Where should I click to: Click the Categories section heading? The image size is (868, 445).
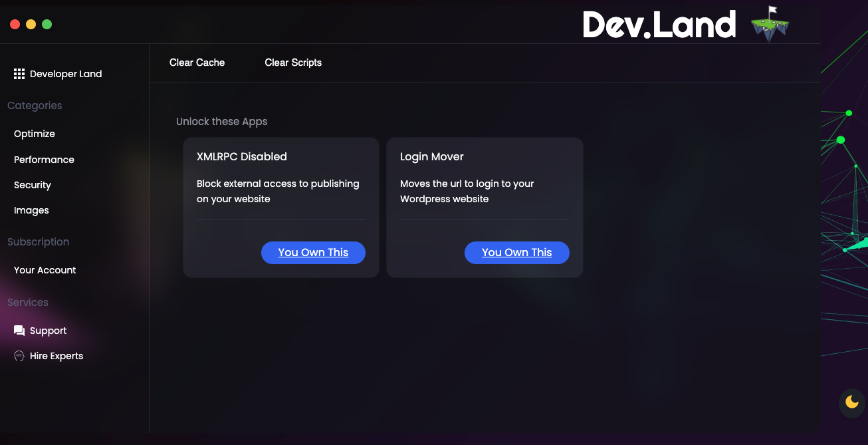(x=35, y=106)
